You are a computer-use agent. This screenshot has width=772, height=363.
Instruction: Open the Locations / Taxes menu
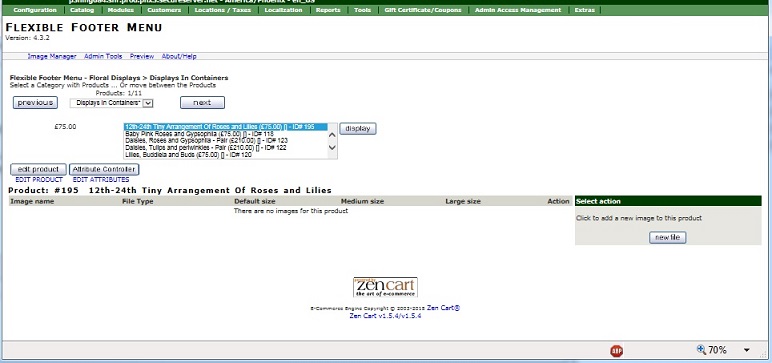(x=223, y=10)
